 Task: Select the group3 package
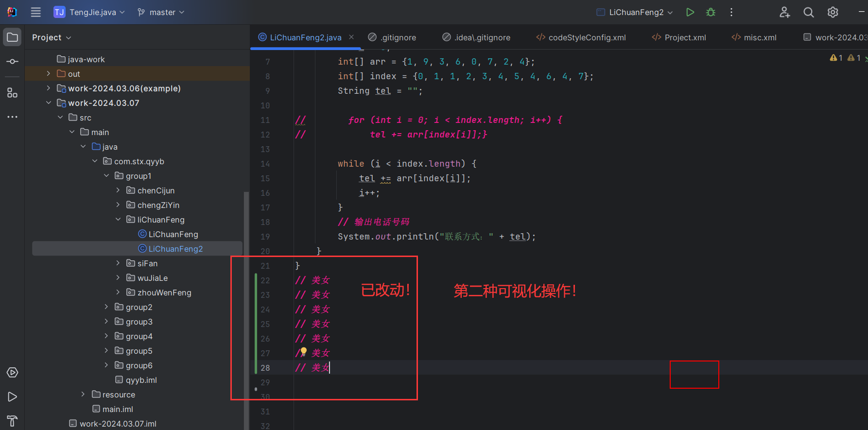pos(133,321)
